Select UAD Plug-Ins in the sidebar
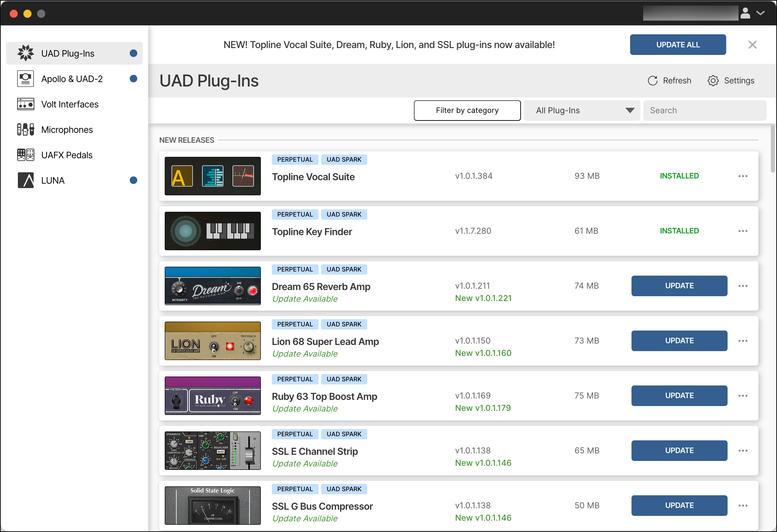The image size is (777, 532). point(74,53)
